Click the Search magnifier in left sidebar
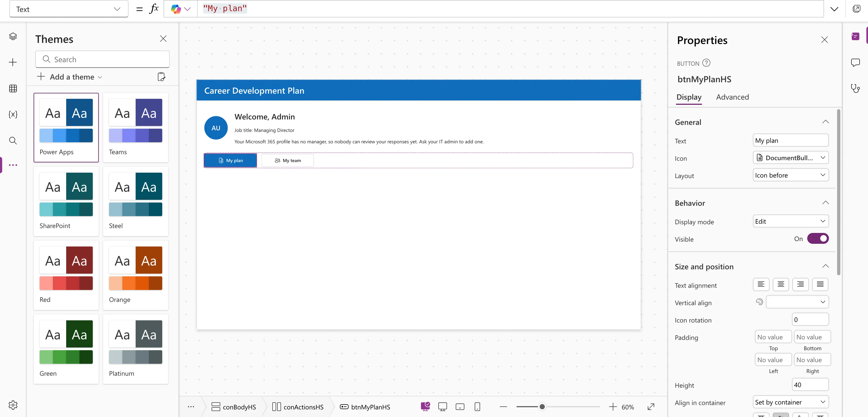The height and width of the screenshot is (417, 868). point(13,140)
